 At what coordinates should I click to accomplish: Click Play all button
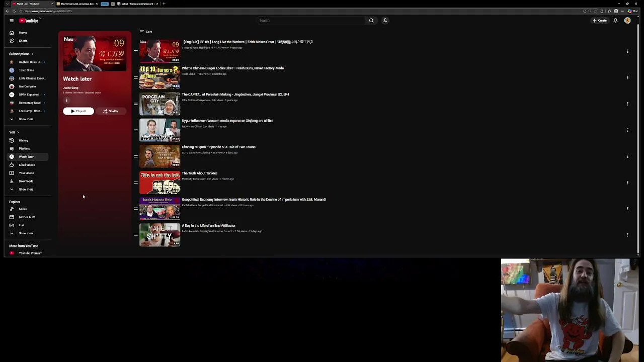click(x=78, y=111)
